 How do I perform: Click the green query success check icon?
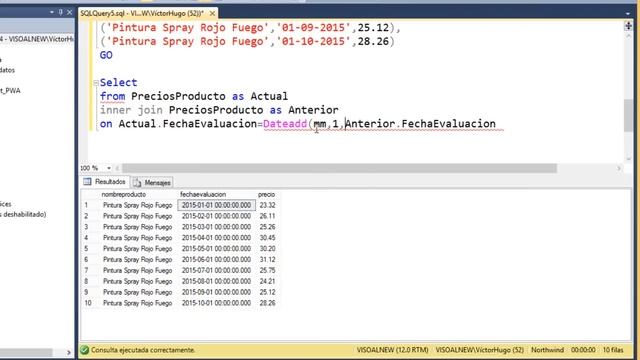tap(84, 350)
